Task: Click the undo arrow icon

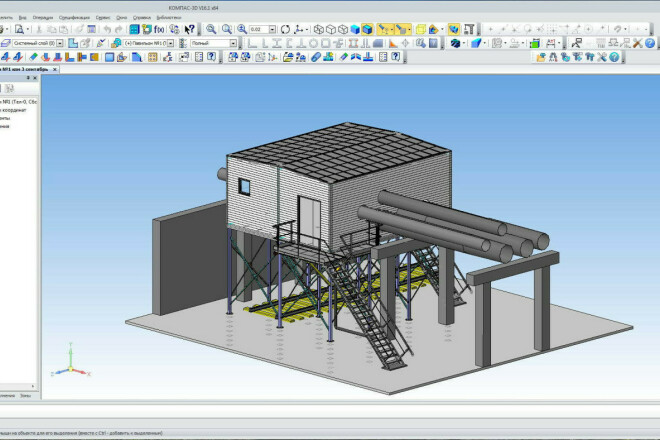Action: [x=106, y=30]
